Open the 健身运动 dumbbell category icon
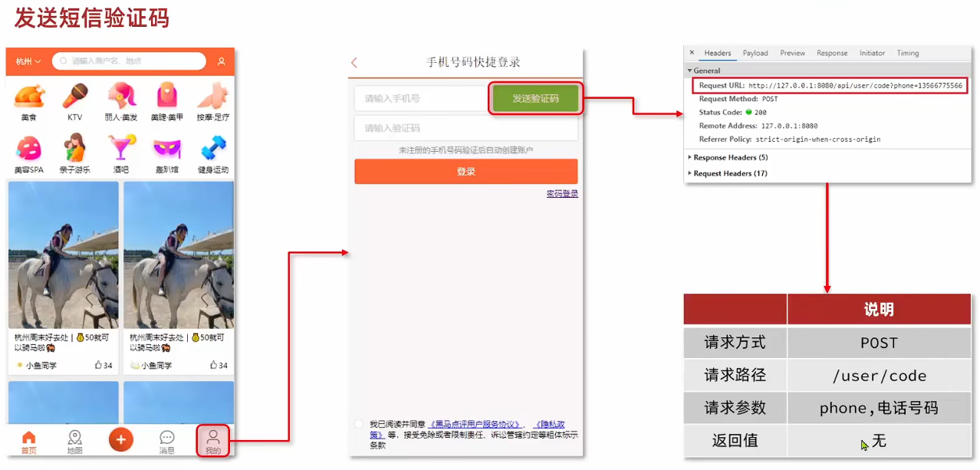This screenshot has width=980, height=470. click(213, 148)
